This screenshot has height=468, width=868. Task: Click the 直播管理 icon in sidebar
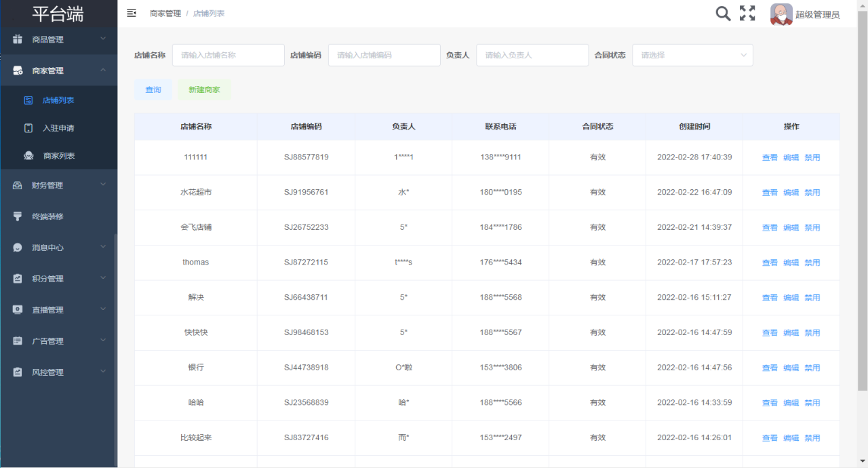pos(18,310)
